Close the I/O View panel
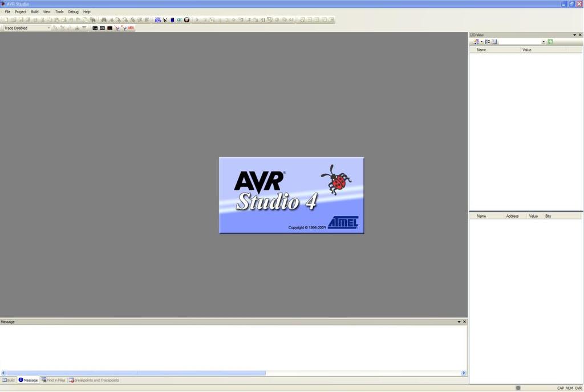This screenshot has width=584, height=392. coord(580,35)
